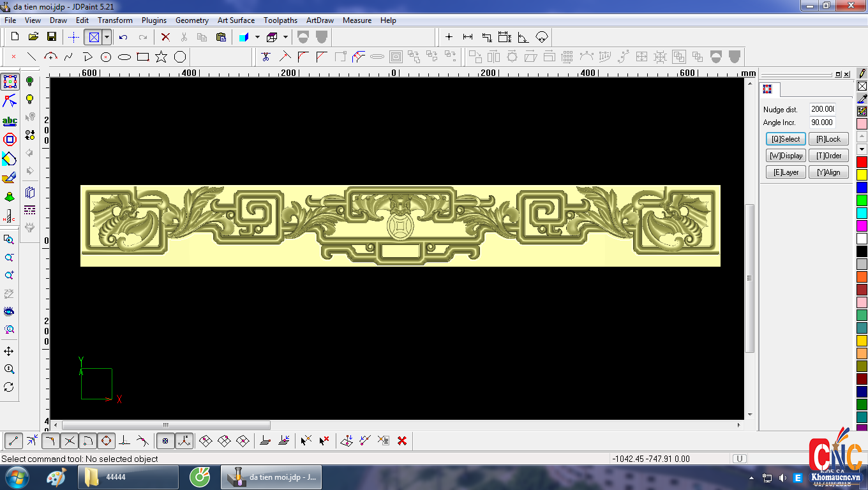Pick the Rectangle drawing tool
This screenshot has height=490, width=868.
(x=143, y=57)
